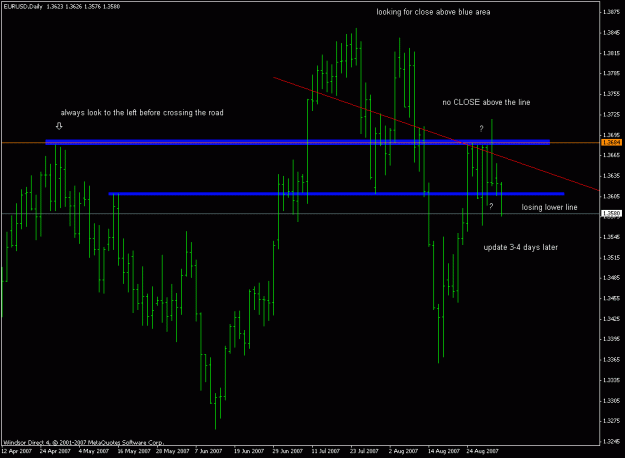Image resolution: width=625 pixels, height=458 pixels.
Task: Click the '23 Jul 2007' date label
Action: pos(364,451)
